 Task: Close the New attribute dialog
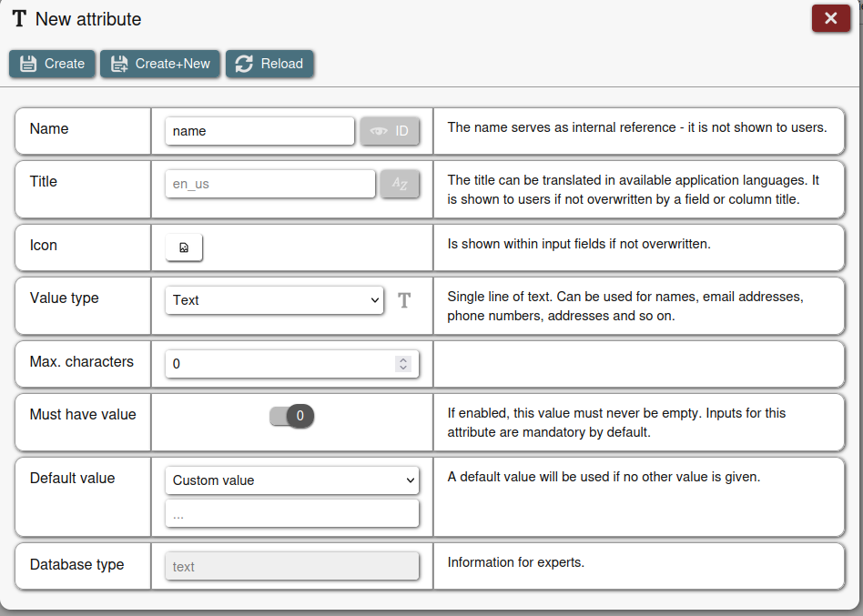pos(830,18)
